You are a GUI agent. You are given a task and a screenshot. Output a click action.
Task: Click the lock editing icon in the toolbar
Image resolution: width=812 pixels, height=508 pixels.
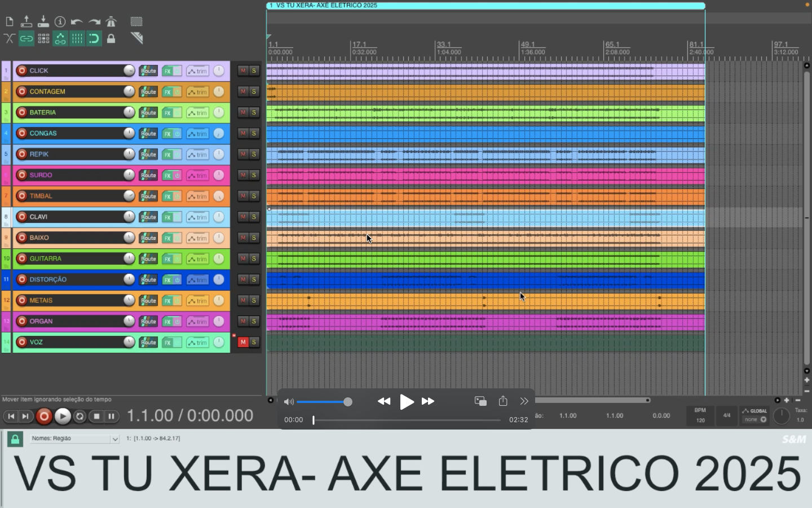click(x=111, y=38)
